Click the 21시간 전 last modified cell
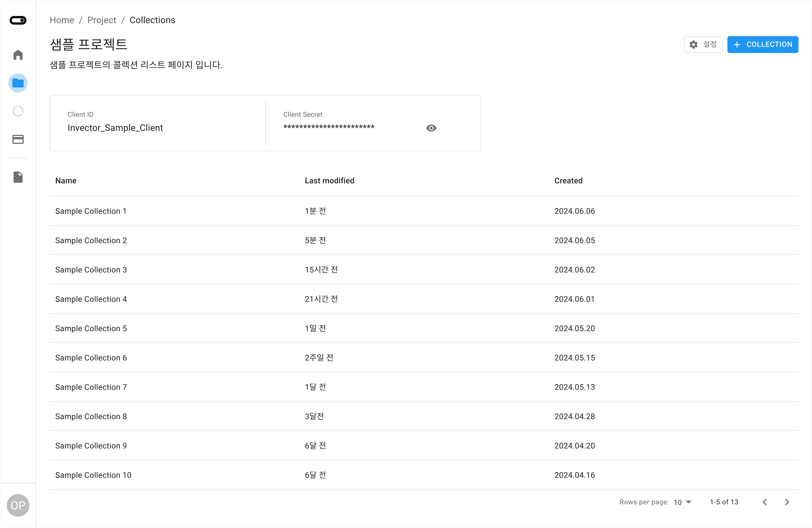Viewport: 812px width, 528px height. [321, 299]
